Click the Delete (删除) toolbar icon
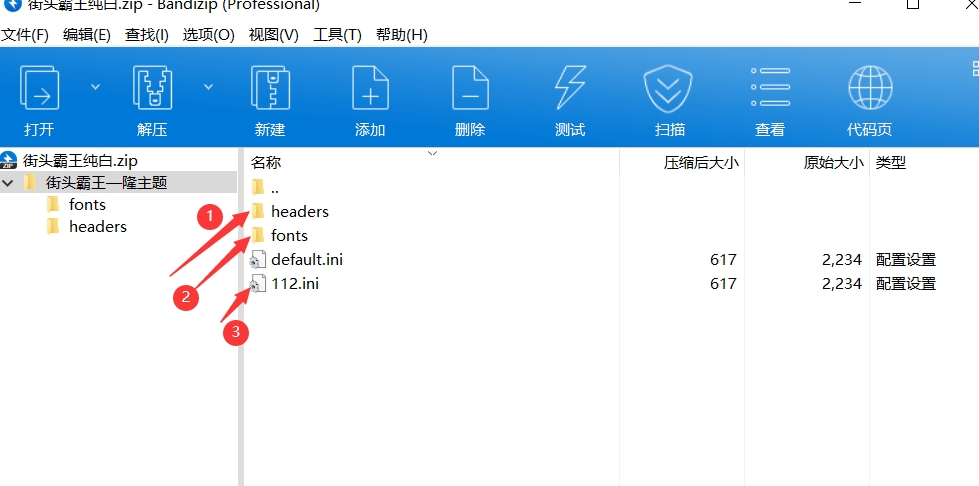 470,90
